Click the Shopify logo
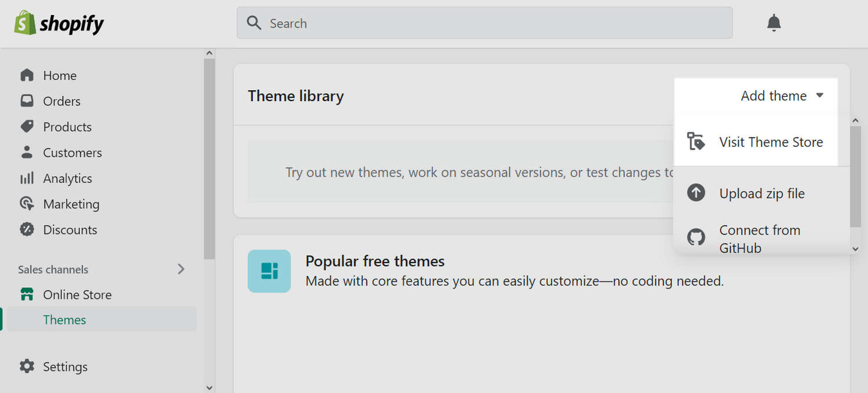The height and width of the screenshot is (393, 868). pyautogui.click(x=58, y=23)
